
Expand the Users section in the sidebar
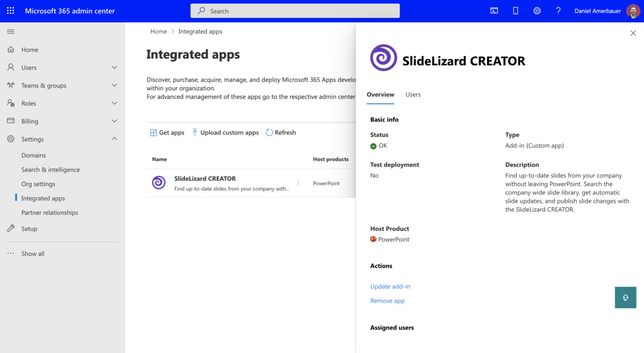click(114, 67)
